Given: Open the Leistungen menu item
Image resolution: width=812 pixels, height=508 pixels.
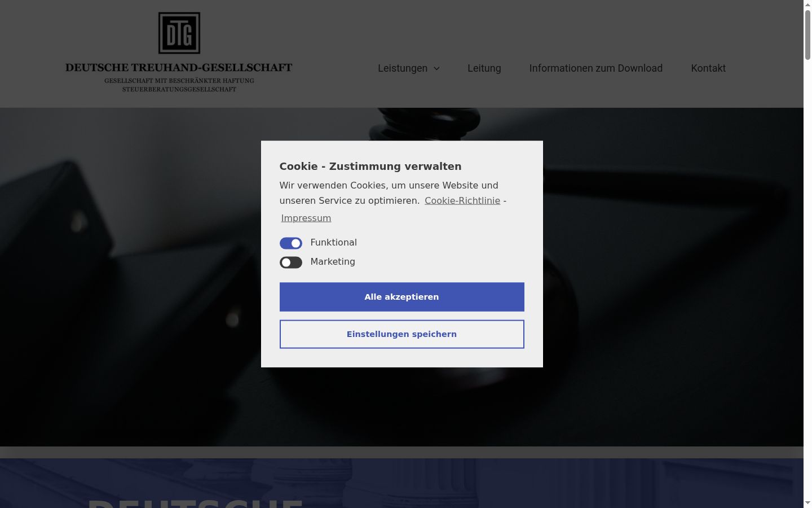Looking at the screenshot, I should click(x=403, y=68).
